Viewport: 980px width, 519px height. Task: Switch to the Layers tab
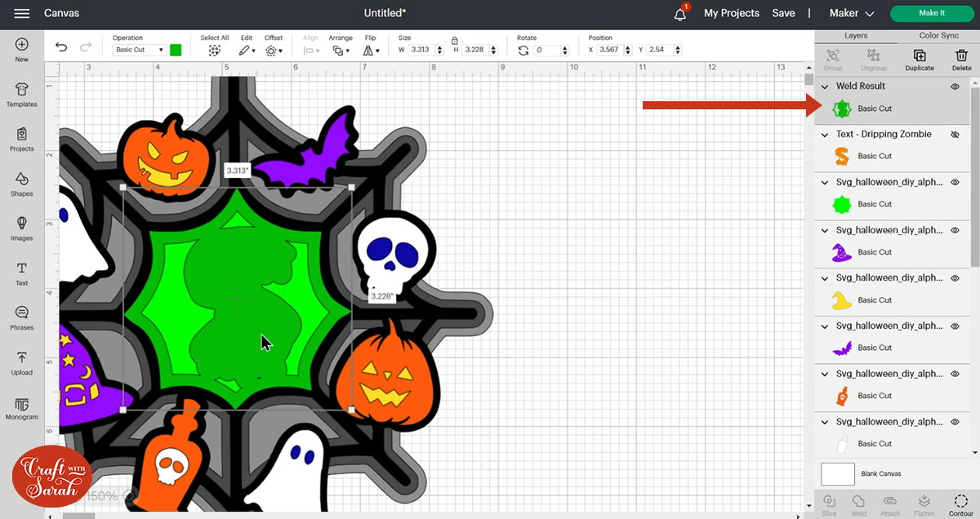[856, 36]
